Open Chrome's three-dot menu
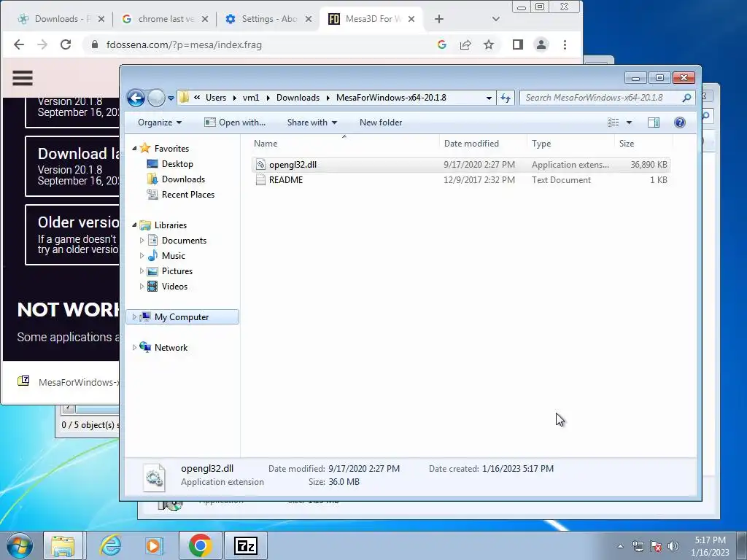 pos(565,44)
